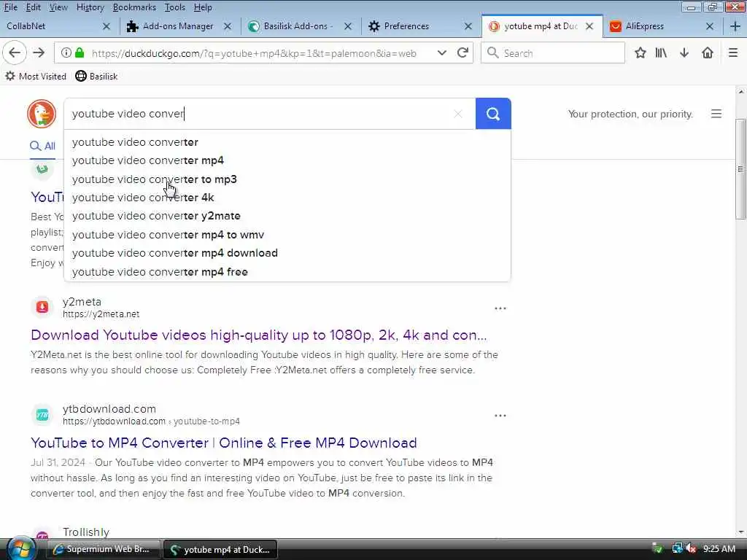
Task: Submit search with blue magnifier button
Action: 493,114
